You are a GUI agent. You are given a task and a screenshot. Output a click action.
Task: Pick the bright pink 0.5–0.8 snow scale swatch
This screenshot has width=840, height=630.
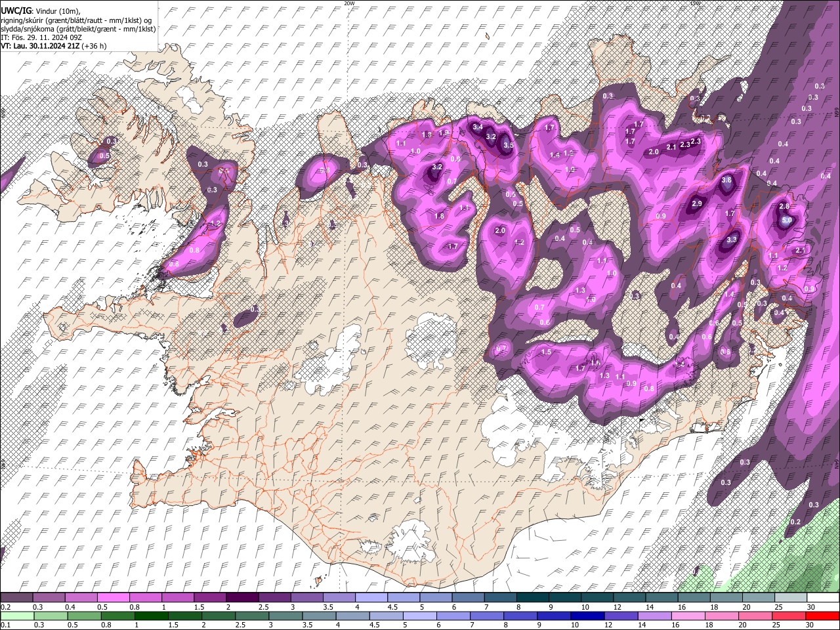pyautogui.click(x=112, y=598)
